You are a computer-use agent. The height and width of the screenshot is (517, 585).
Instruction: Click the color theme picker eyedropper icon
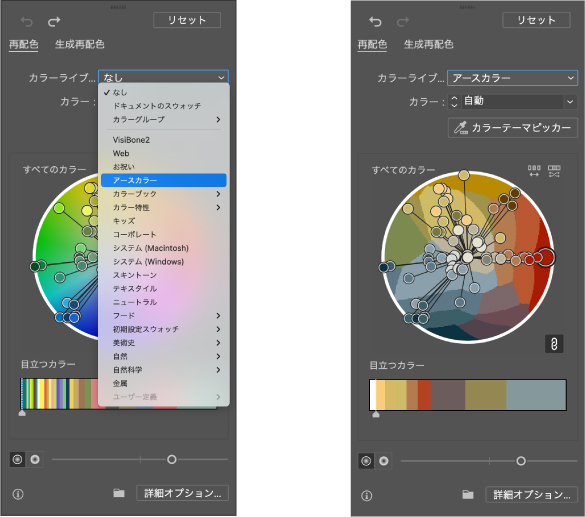coord(461,128)
